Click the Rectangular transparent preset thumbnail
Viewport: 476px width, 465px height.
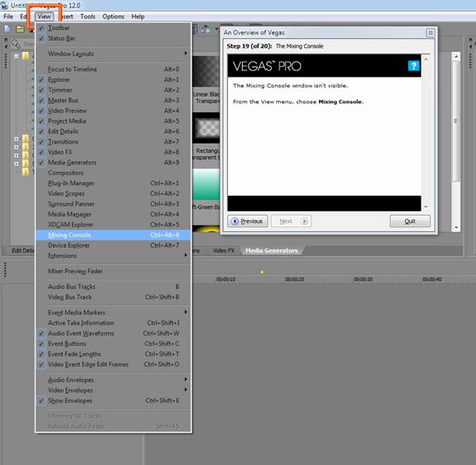(206, 128)
